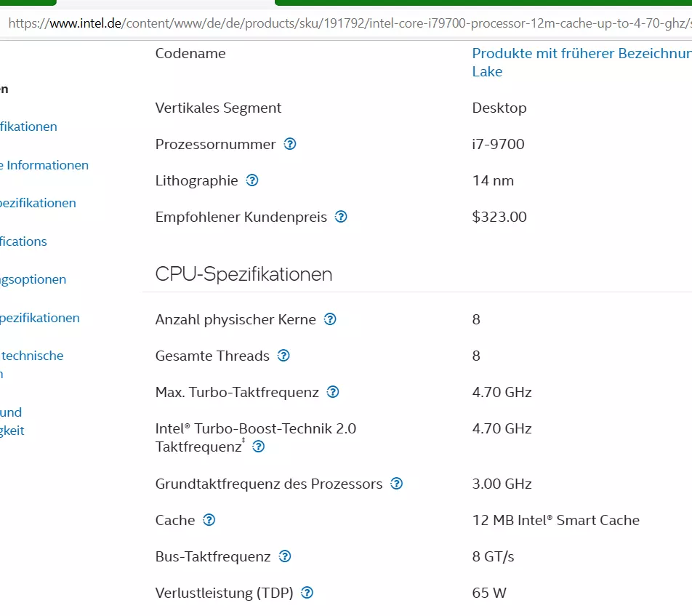Click the 'Verlustleistung (TDP)' label
Screen dimensions: 692x616
[x=224, y=593]
